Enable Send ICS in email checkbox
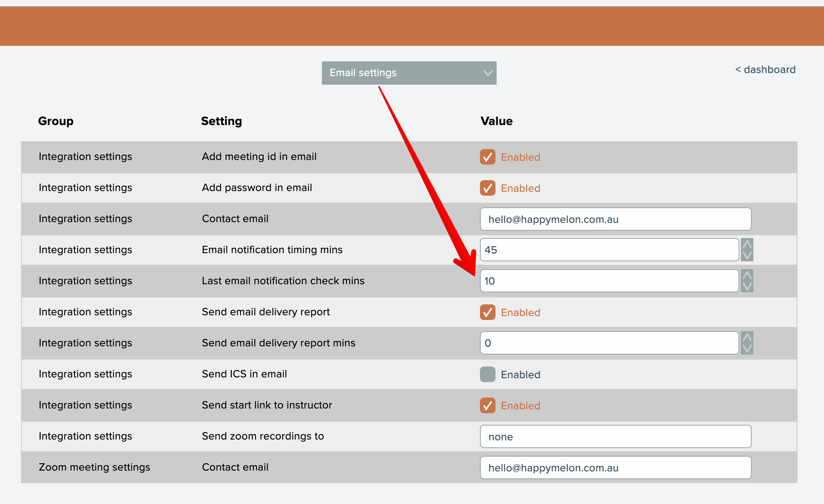 pyautogui.click(x=488, y=374)
